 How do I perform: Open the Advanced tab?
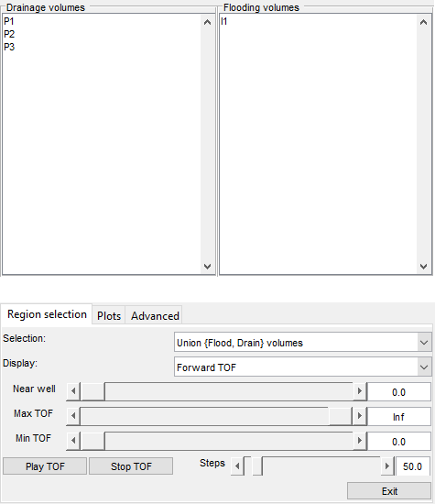tap(155, 315)
